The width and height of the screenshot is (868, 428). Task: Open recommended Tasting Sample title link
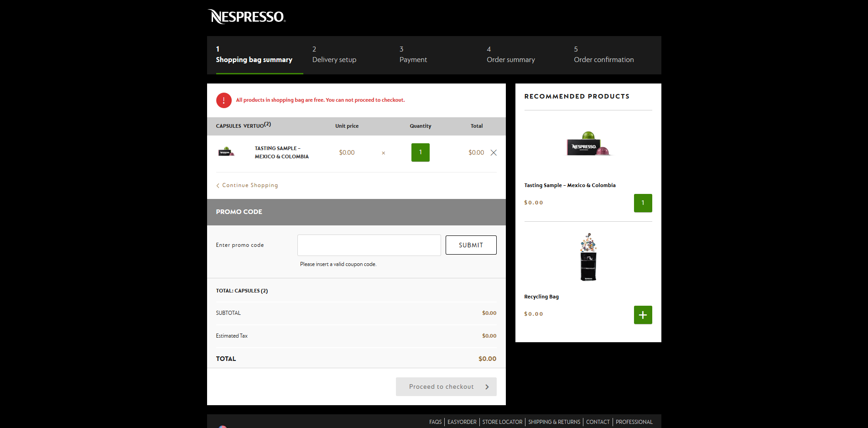click(x=570, y=185)
